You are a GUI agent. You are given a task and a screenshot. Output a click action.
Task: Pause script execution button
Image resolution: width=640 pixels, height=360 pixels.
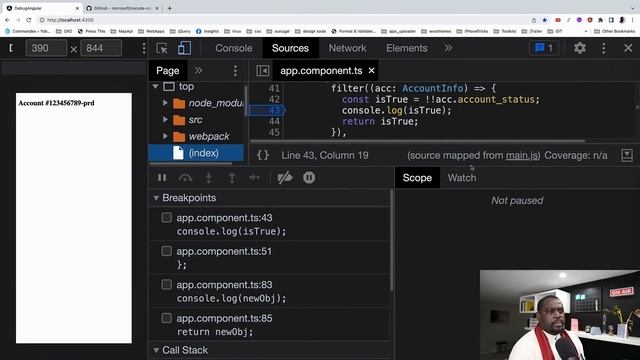[x=162, y=178]
